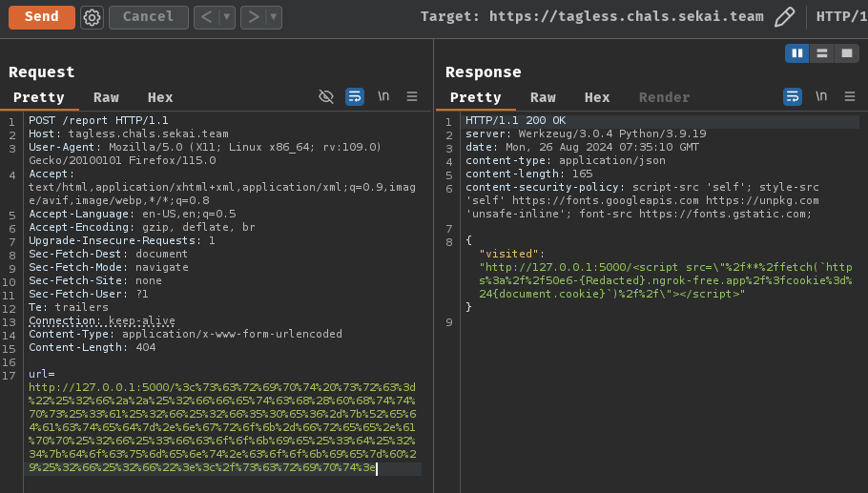Viewport: 868px width, 493px height.
Task: Click 'Accept-Language: en-US,en;q=0.5' line
Action: (133, 214)
